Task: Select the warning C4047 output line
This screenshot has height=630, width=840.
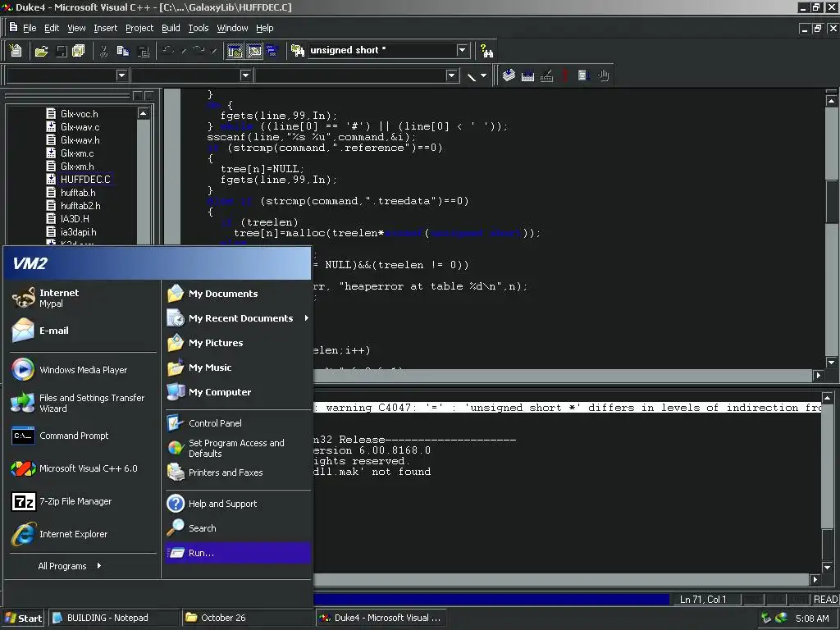Action: (x=567, y=407)
